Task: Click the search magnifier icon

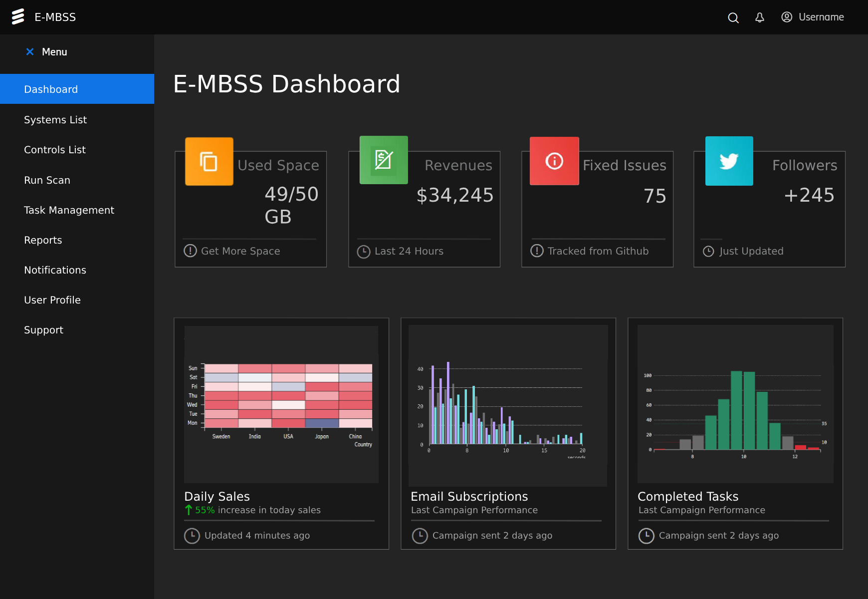Action: tap(733, 18)
